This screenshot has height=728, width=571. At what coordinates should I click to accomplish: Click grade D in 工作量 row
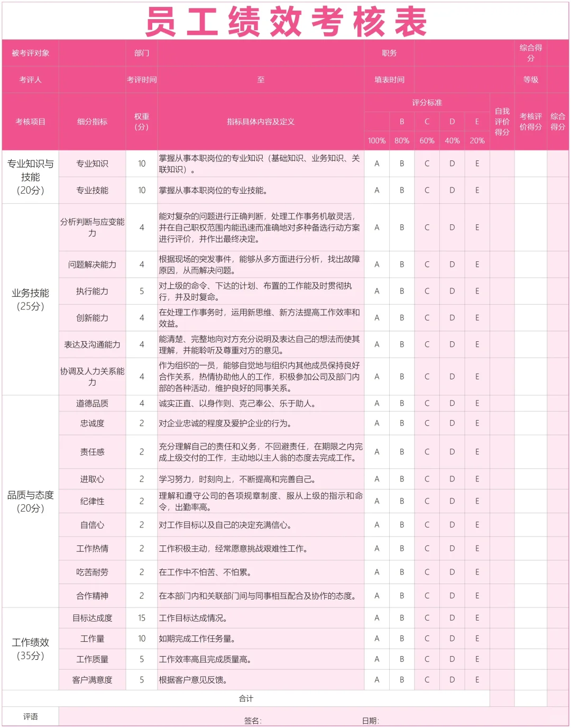[x=452, y=639]
